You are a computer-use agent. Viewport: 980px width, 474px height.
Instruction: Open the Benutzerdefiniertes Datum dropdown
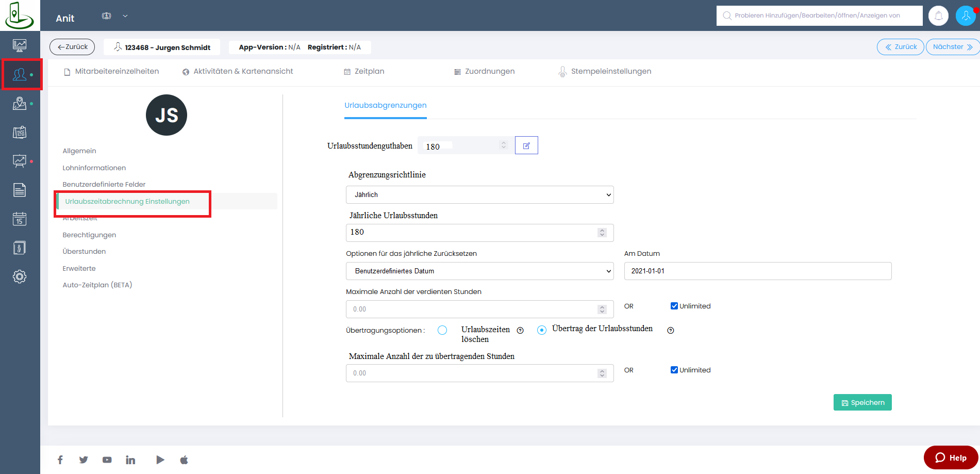point(479,271)
